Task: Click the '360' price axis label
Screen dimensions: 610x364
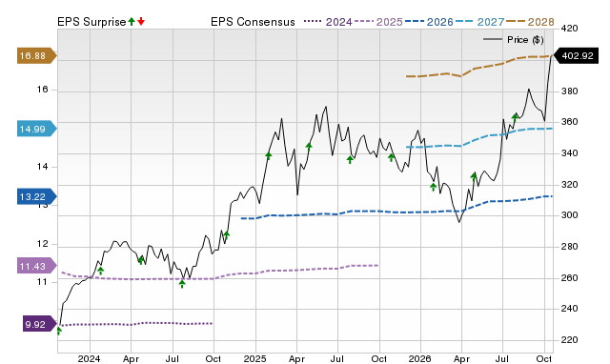Action: click(x=569, y=122)
